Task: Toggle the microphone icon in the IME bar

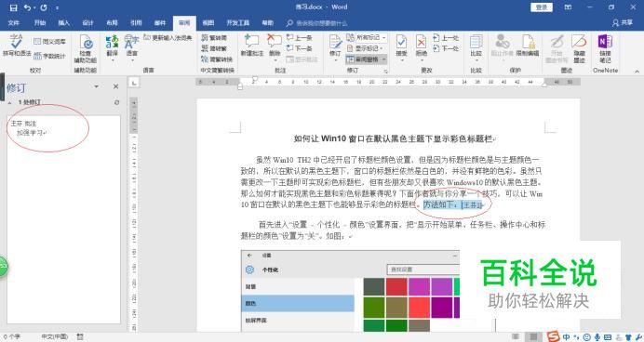Action: pyautogui.click(x=597, y=337)
